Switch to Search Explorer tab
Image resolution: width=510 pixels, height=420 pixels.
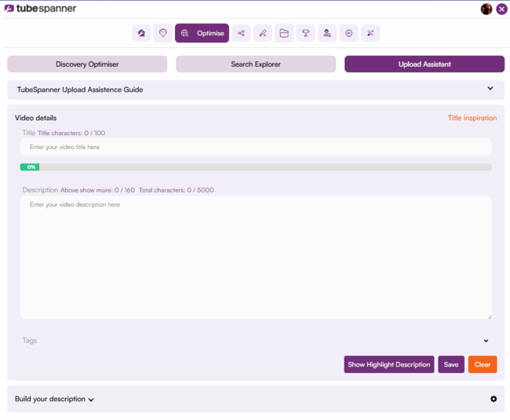coord(256,64)
